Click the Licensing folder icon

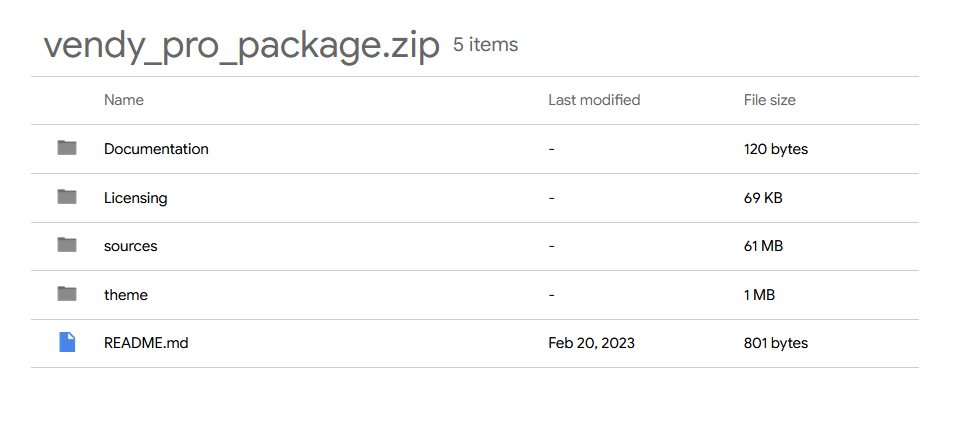pos(67,196)
